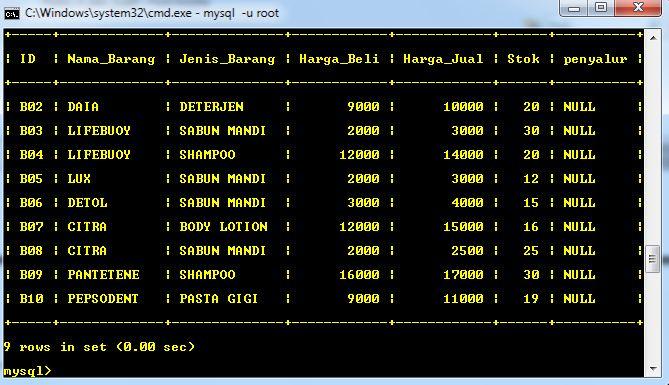The height and width of the screenshot is (385, 669).
Task: Close the mysql command prompt window
Action: 638,8
